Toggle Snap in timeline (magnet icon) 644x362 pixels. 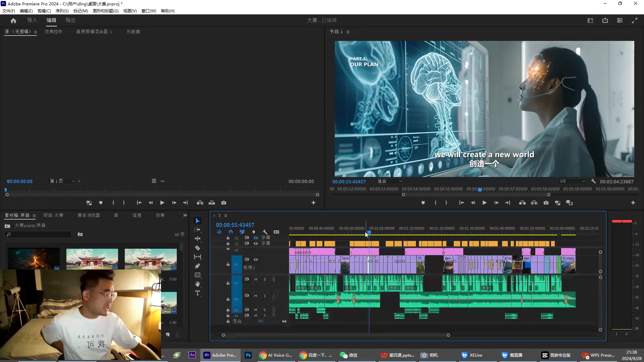(x=230, y=232)
